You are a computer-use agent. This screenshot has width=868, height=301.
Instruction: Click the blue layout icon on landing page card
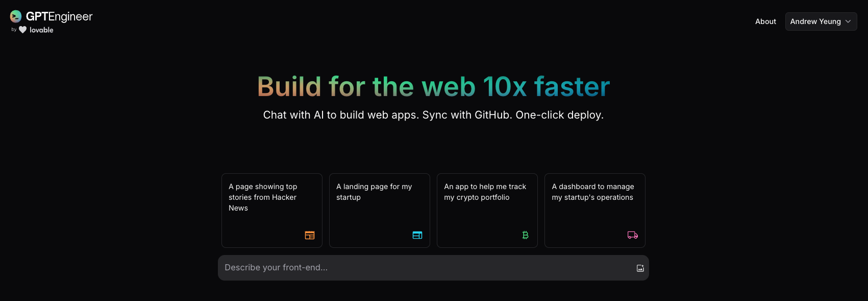417,235
